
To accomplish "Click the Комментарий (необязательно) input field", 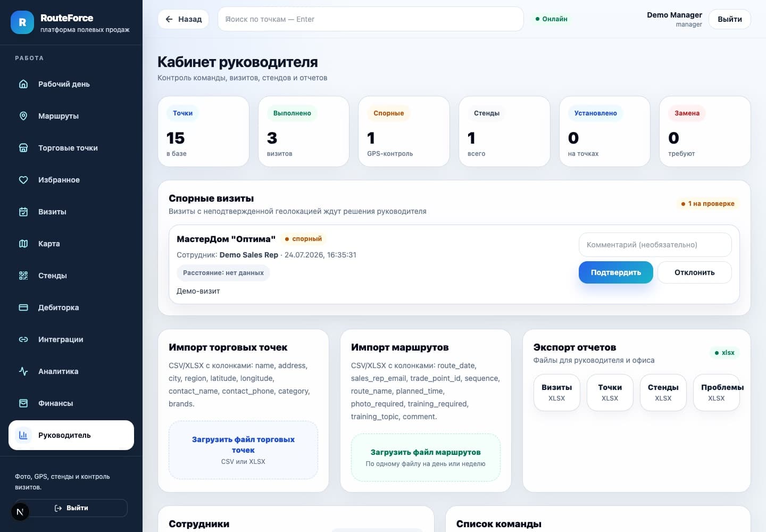I will click(x=655, y=245).
